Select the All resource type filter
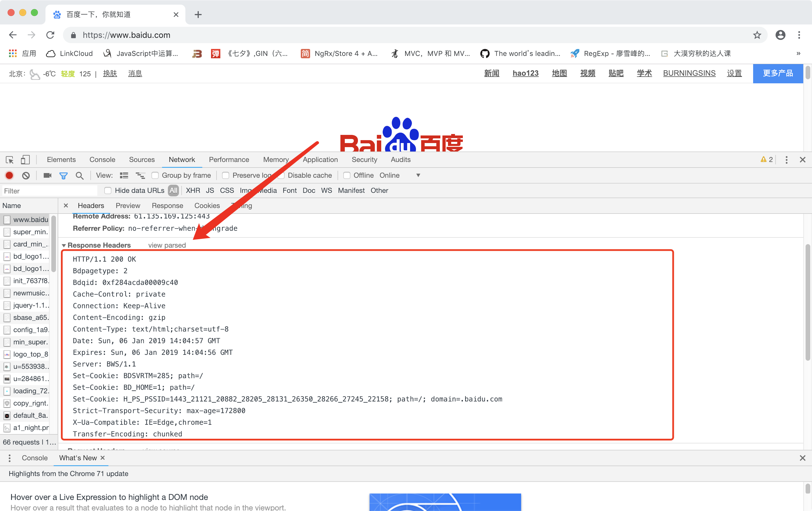812x511 pixels. pos(173,191)
